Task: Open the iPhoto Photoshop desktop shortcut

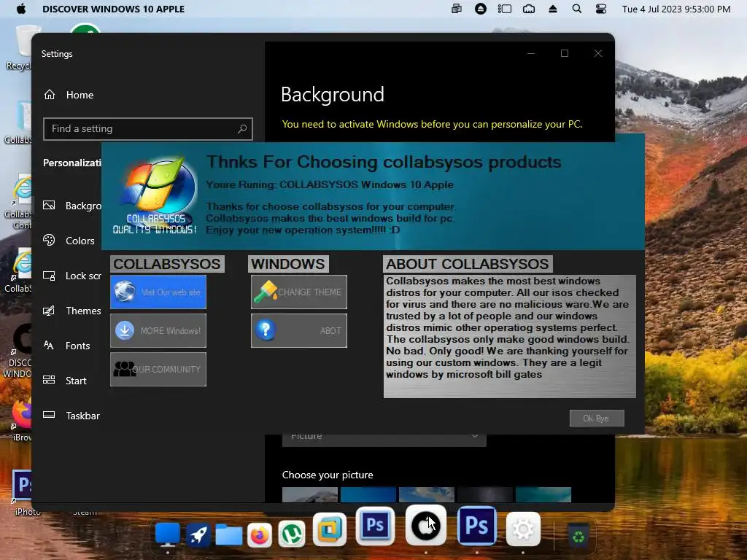Action: tap(21, 493)
